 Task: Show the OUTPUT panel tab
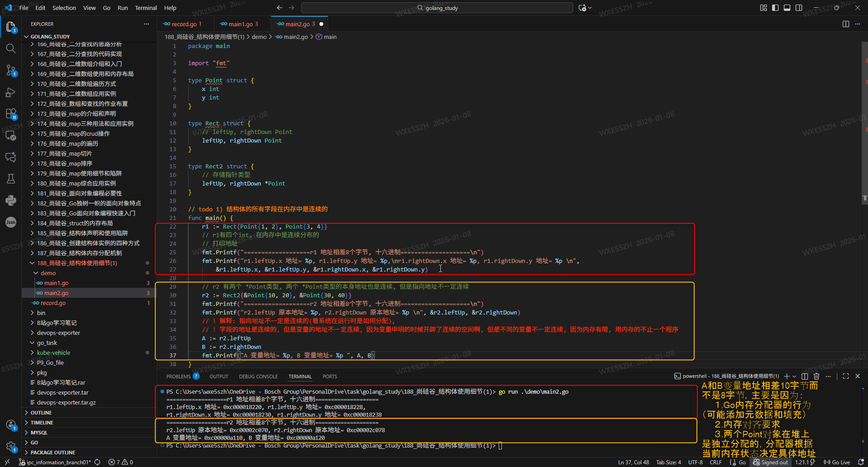(x=219, y=376)
